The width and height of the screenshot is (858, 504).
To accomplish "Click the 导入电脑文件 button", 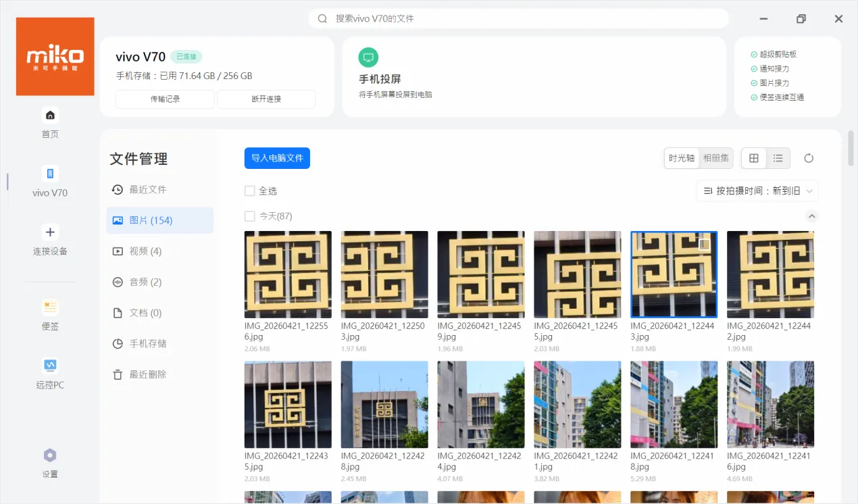I will (277, 157).
